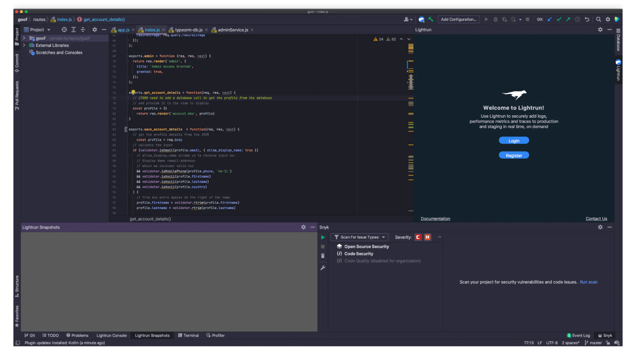636x364 pixels.
Task: Expand External Libraries node
Action: [24, 45]
